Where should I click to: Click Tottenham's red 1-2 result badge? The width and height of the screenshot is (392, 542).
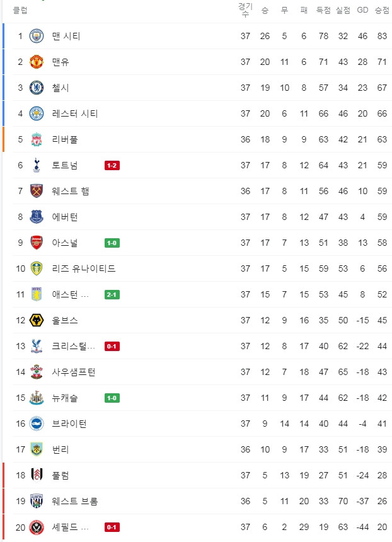click(112, 166)
